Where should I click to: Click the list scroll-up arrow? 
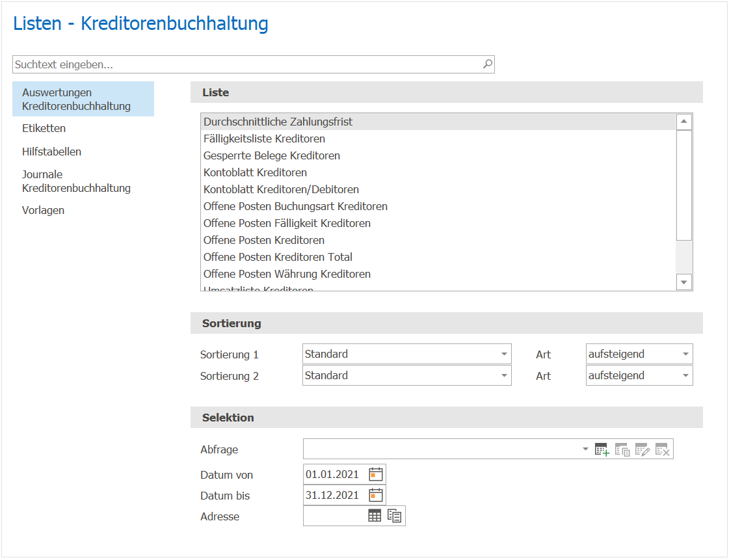pos(683,122)
